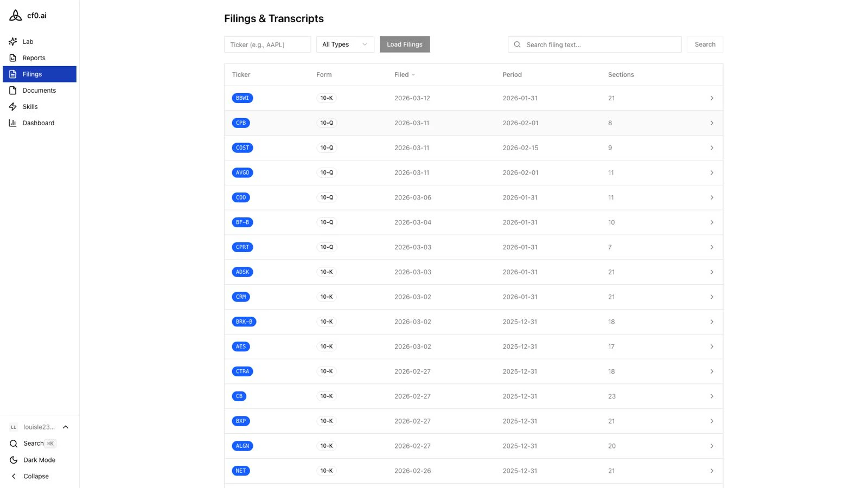Click the cf0.ai logo icon

click(16, 15)
